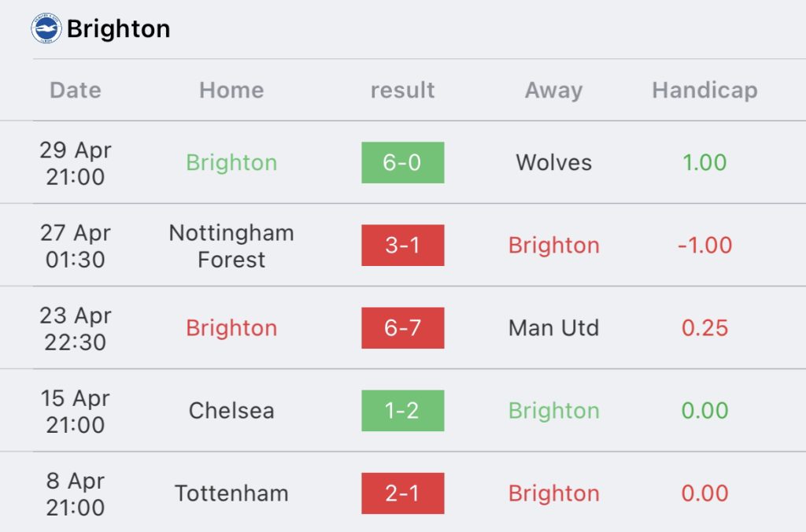Viewport: 806px width, 532px height.
Task: Open the 1-2 green result badge
Action: point(402,411)
